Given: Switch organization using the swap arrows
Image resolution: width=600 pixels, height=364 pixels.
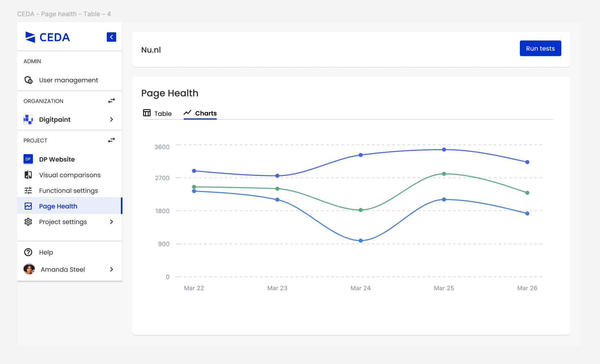Looking at the screenshot, I should point(111,101).
